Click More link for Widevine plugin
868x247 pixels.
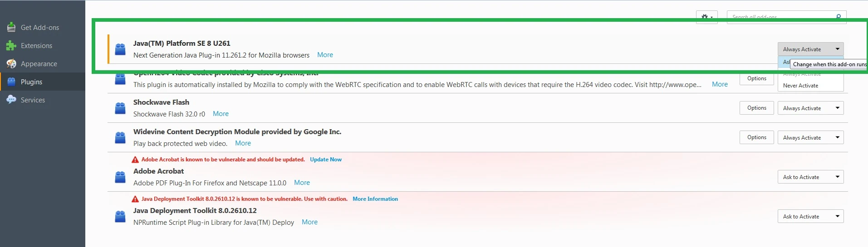243,143
